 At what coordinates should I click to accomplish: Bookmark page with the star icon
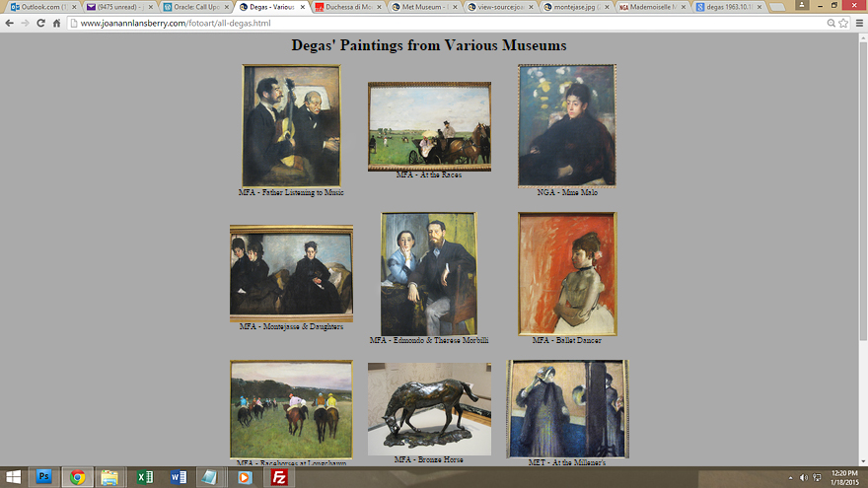843,24
